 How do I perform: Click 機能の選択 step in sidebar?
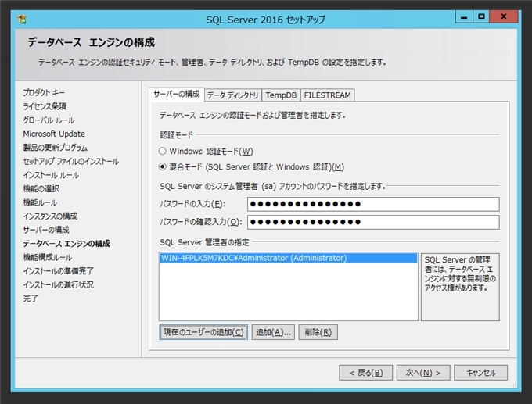point(41,189)
